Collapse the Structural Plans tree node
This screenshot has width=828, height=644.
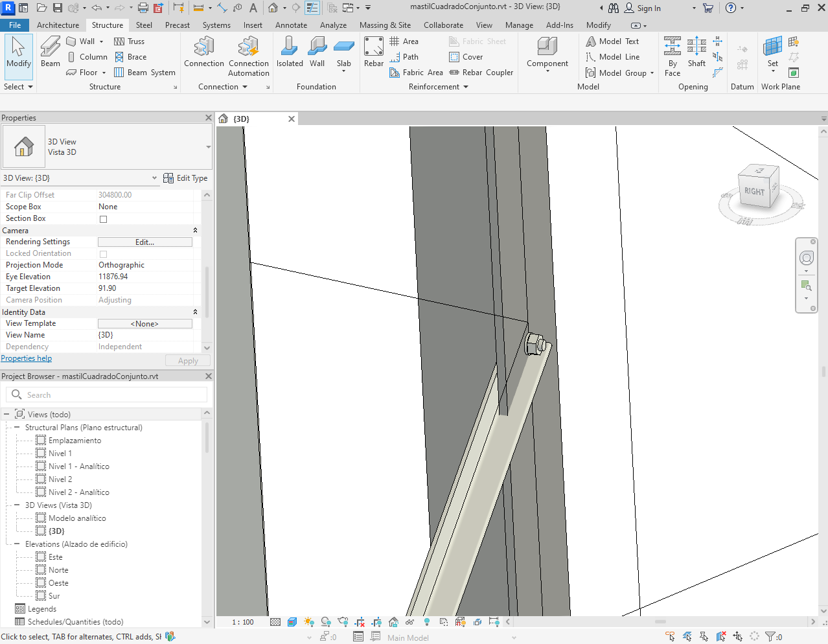pos(17,428)
